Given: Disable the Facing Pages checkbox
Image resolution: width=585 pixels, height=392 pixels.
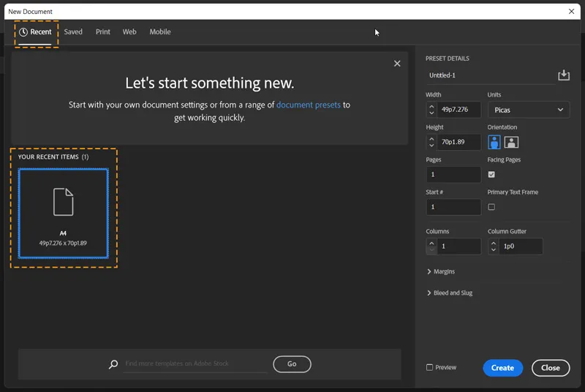Looking at the screenshot, I should tap(491, 174).
